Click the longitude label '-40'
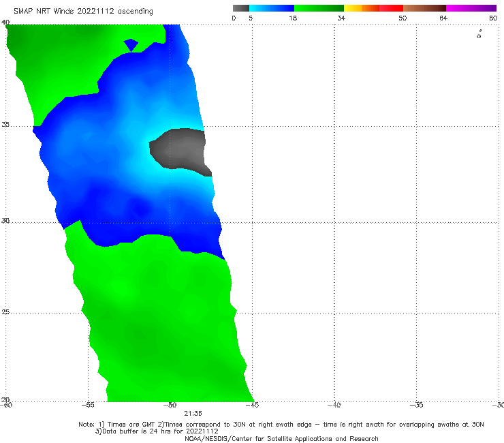Screen dimensions: 504x443 click(x=334, y=405)
